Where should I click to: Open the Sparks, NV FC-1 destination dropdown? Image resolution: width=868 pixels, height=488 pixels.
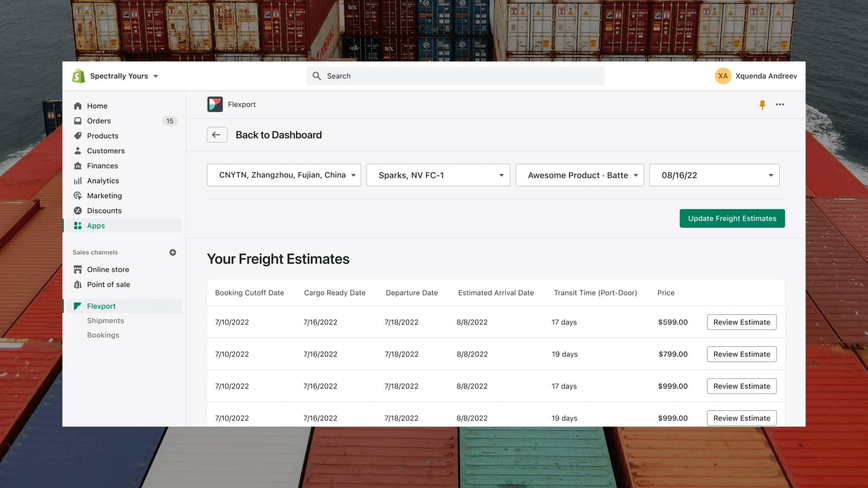tap(438, 175)
